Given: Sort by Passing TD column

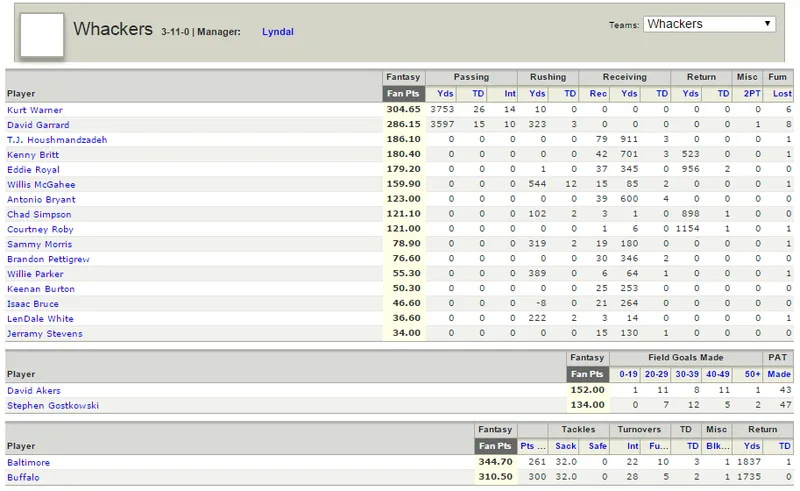Looking at the screenshot, I should [478, 93].
